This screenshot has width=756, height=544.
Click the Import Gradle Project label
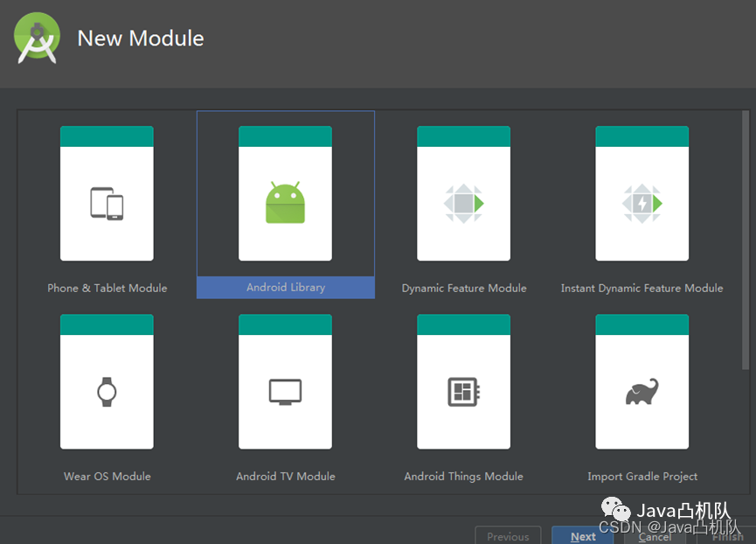coord(642,476)
